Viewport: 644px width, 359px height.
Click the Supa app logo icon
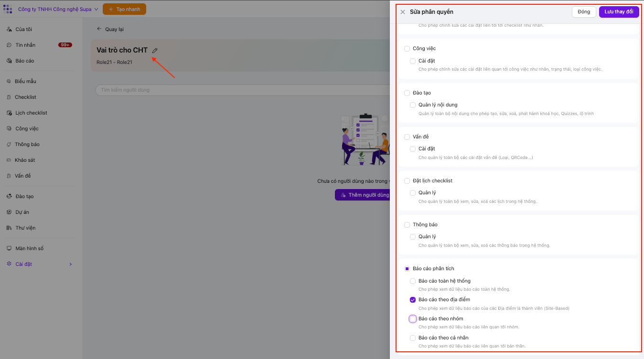tap(8, 9)
